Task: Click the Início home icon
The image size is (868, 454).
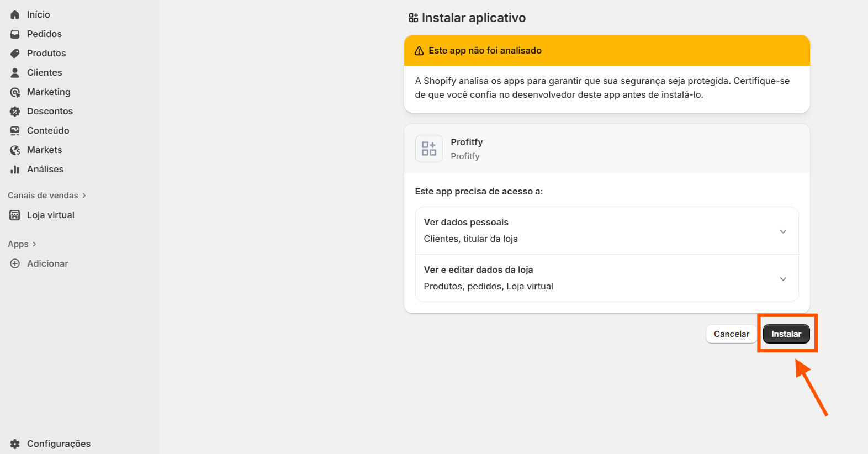Action: (x=15, y=15)
